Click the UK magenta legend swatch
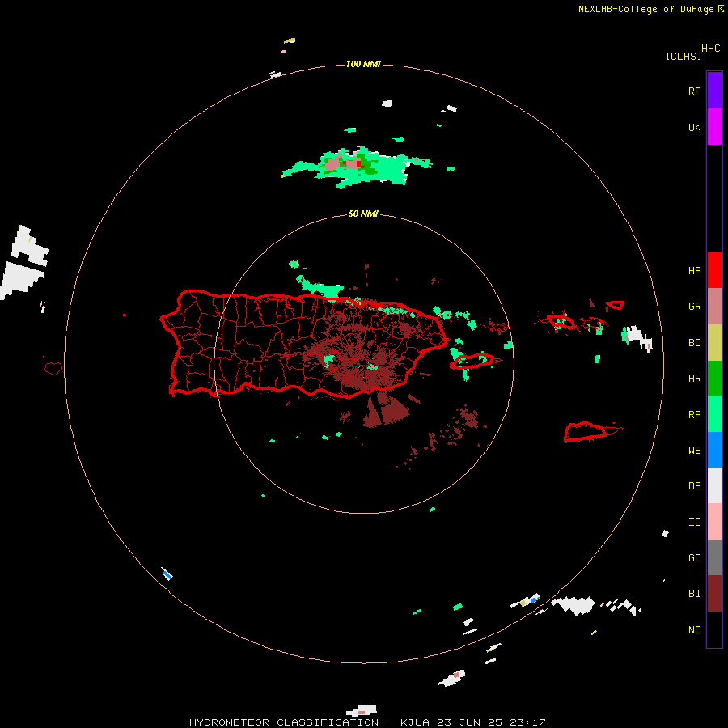This screenshot has width=728, height=728. pos(714,127)
